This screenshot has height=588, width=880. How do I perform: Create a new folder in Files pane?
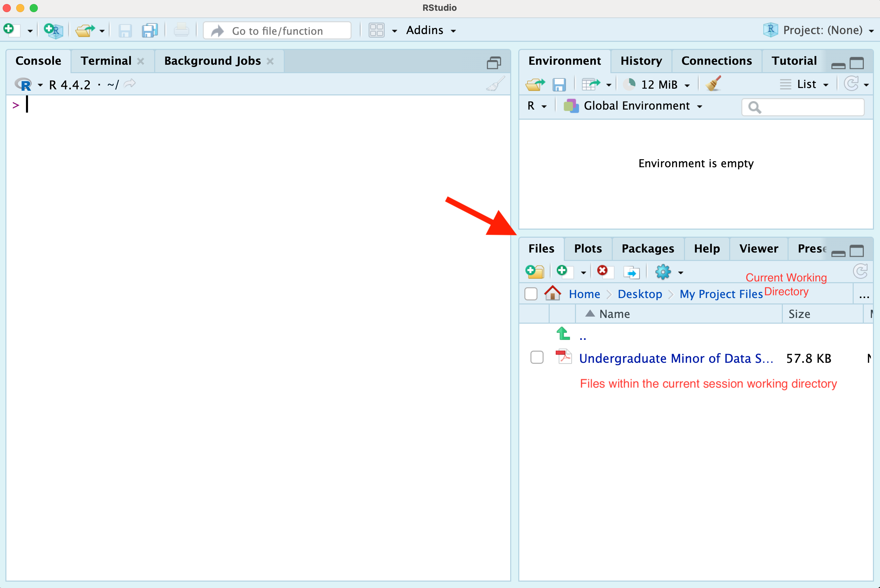[535, 272]
